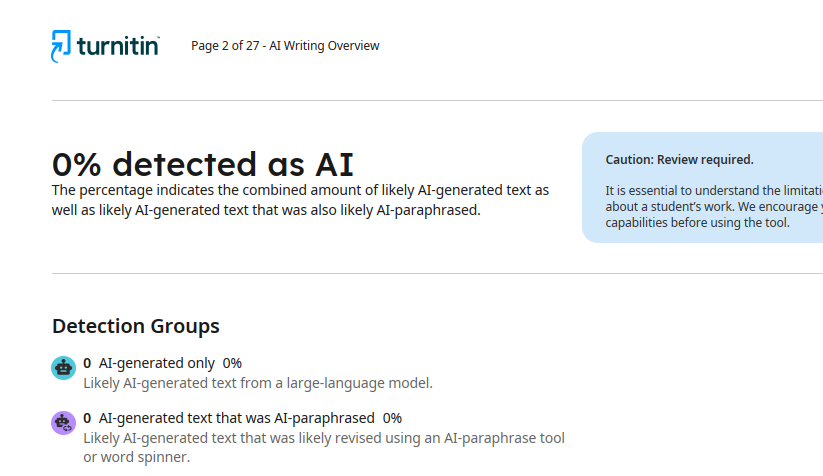823x476 pixels.
Task: Click the 0% next to AI-generated only
Action: [232, 363]
